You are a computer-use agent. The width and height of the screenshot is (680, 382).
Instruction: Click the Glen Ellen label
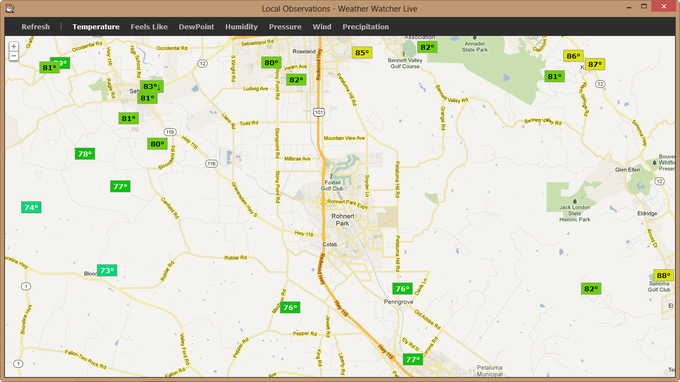point(627,170)
